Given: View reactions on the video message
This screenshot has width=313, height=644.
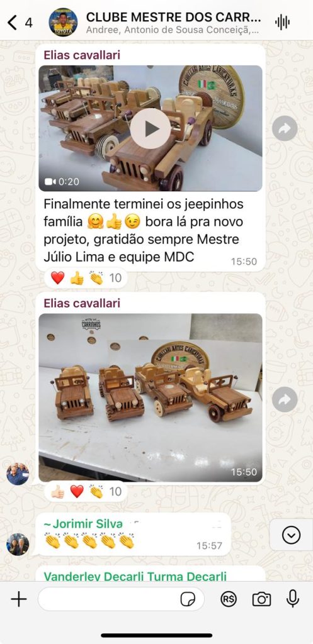Looking at the screenshot, I should (x=86, y=278).
